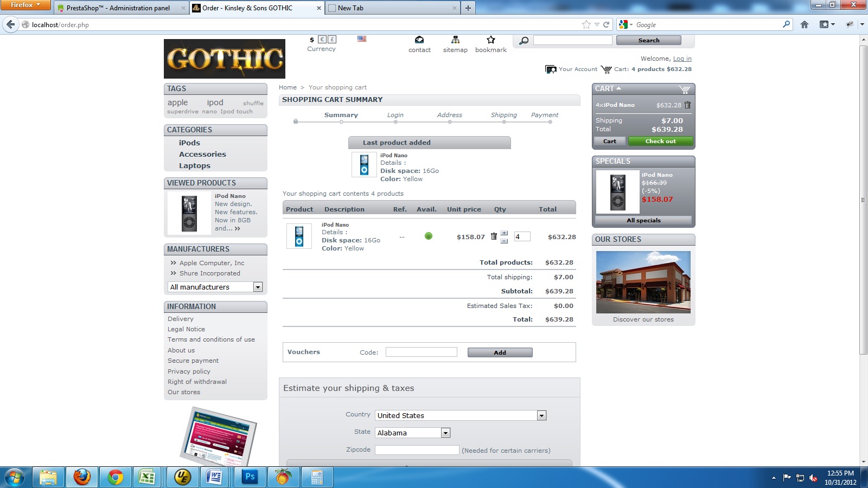868x488 pixels.
Task: Click the apple tag
Action: [x=177, y=102]
